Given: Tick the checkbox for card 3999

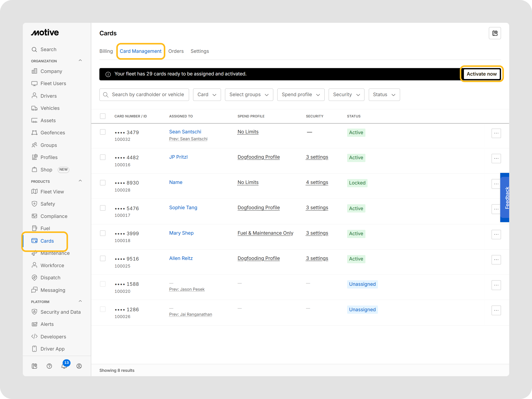Looking at the screenshot, I should 103,233.
